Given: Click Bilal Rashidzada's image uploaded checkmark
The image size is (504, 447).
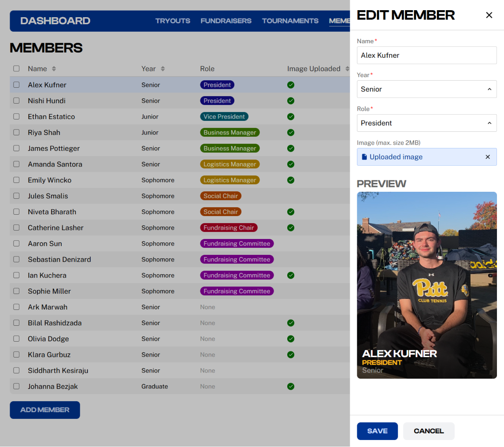Looking at the screenshot, I should point(291,323).
